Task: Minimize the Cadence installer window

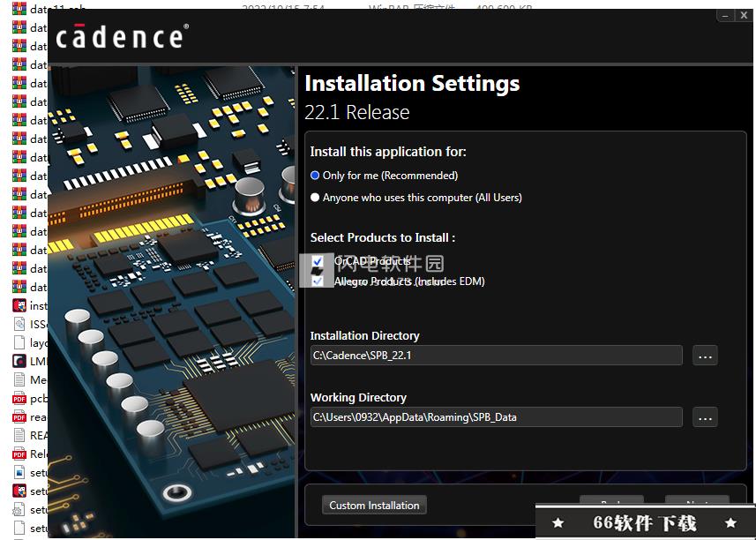Action: [x=725, y=16]
